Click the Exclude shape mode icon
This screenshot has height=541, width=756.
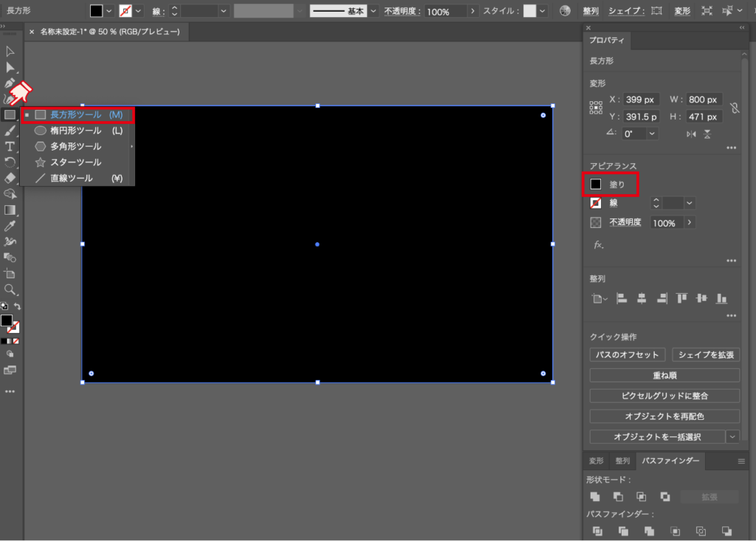tap(665, 497)
